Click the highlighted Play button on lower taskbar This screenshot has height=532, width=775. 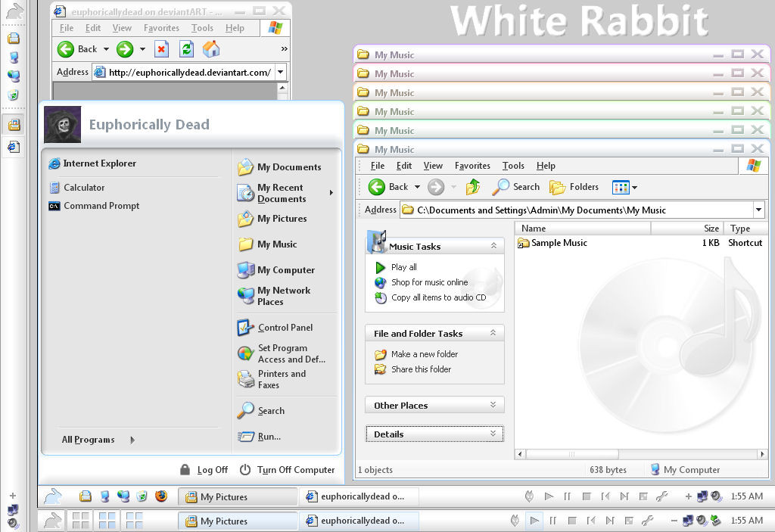pyautogui.click(x=534, y=520)
